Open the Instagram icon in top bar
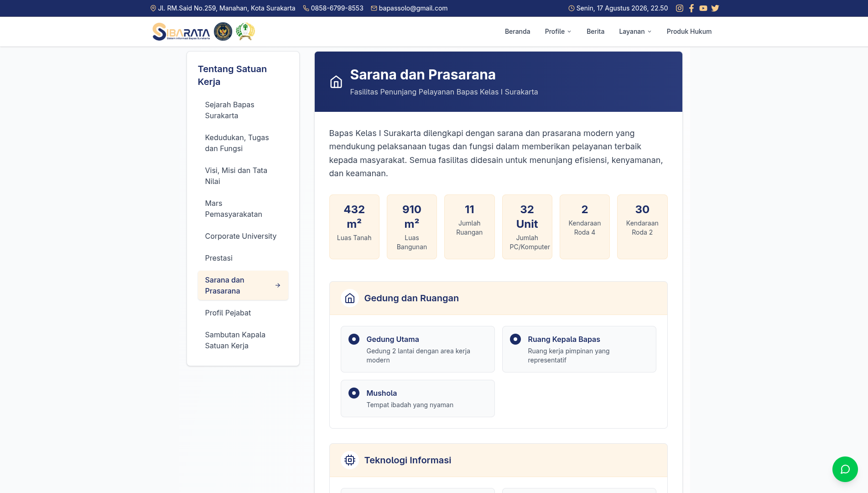This screenshot has height=493, width=868. click(x=680, y=8)
